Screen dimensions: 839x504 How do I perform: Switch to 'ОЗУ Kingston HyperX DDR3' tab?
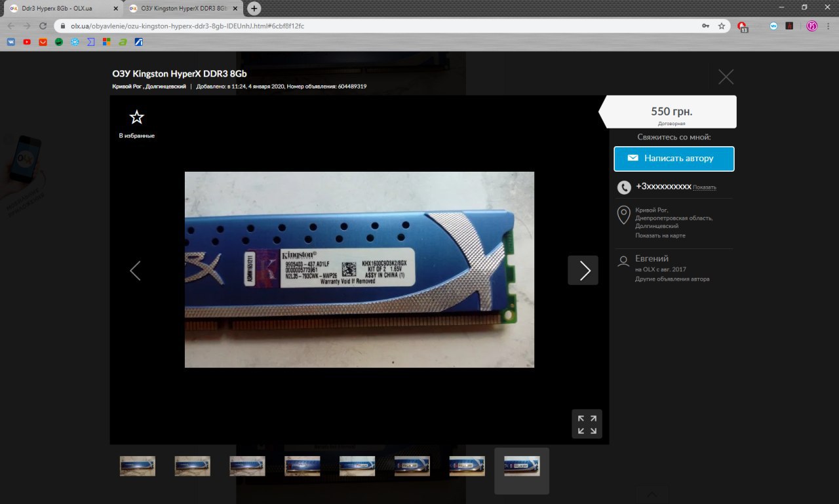click(x=184, y=9)
